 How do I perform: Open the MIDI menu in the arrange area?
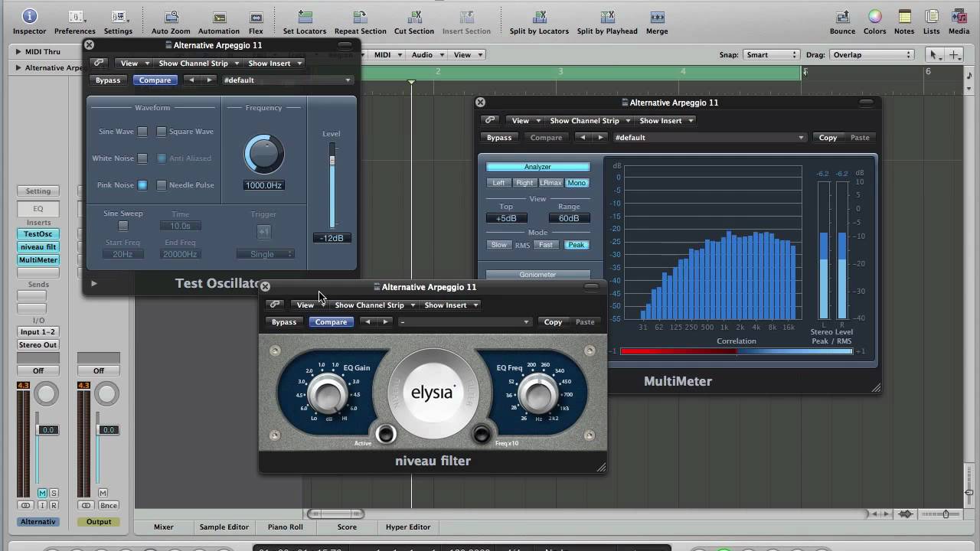click(x=386, y=55)
